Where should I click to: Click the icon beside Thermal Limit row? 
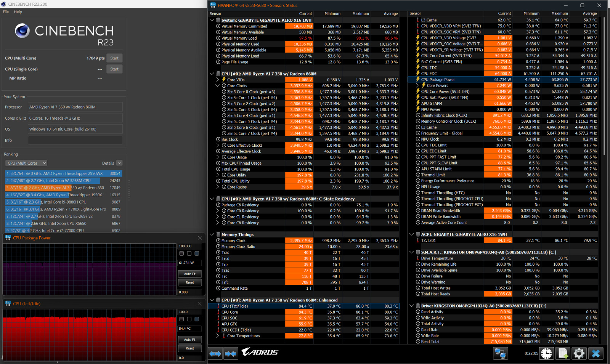pyautogui.click(x=417, y=175)
